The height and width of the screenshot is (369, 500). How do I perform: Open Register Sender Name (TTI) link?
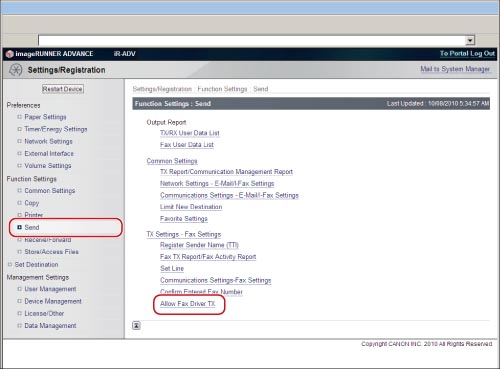pyautogui.click(x=199, y=245)
